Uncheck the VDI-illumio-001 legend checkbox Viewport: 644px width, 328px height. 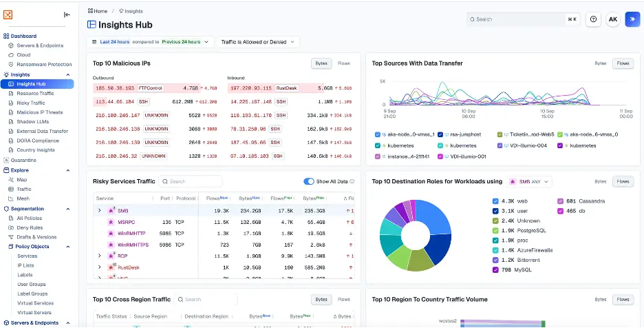[440, 157]
